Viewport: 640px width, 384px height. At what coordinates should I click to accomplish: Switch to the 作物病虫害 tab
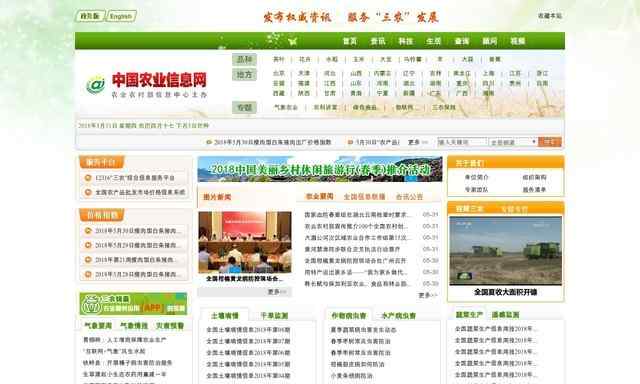(349, 315)
